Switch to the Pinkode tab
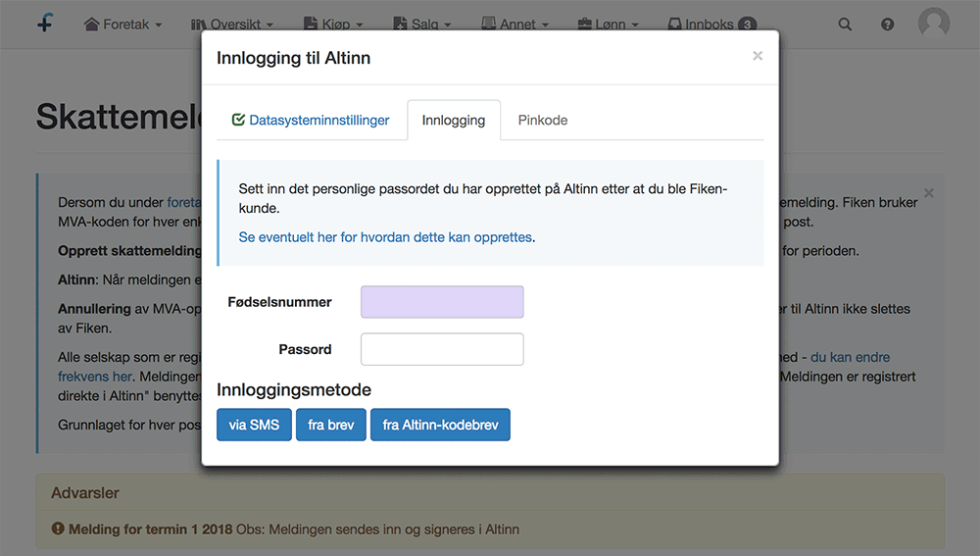The height and width of the screenshot is (556, 980). pyautogui.click(x=543, y=120)
